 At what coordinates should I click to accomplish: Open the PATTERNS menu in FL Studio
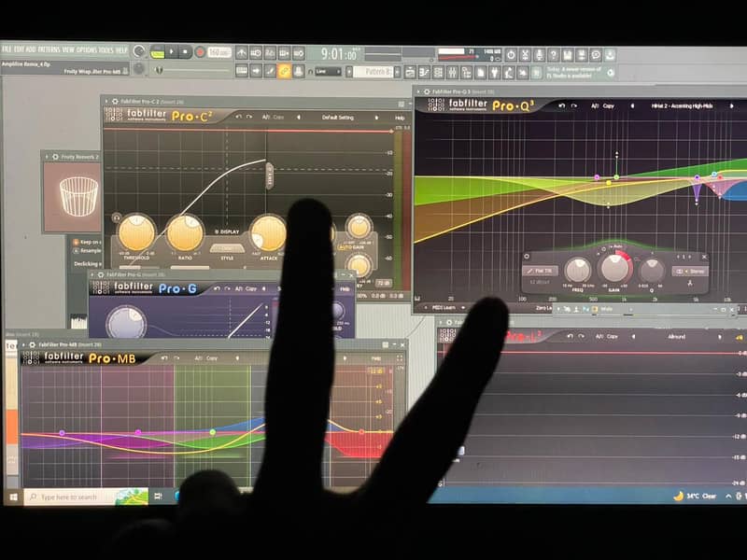pyautogui.click(x=49, y=49)
